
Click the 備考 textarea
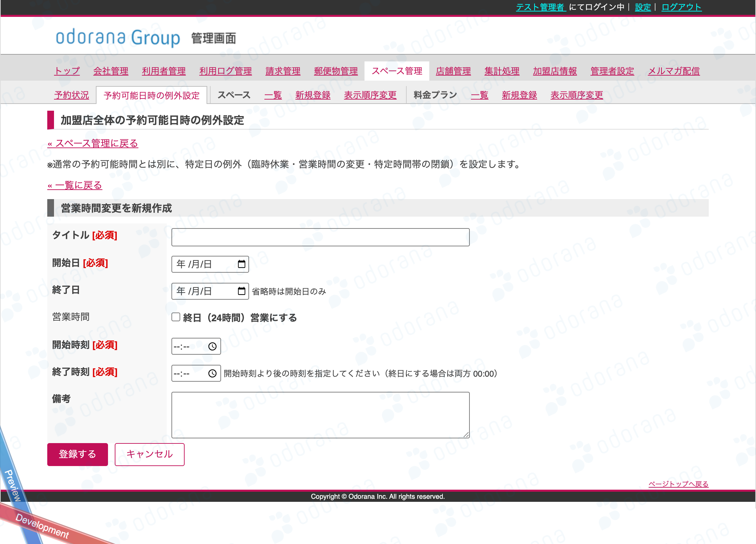tap(320, 415)
